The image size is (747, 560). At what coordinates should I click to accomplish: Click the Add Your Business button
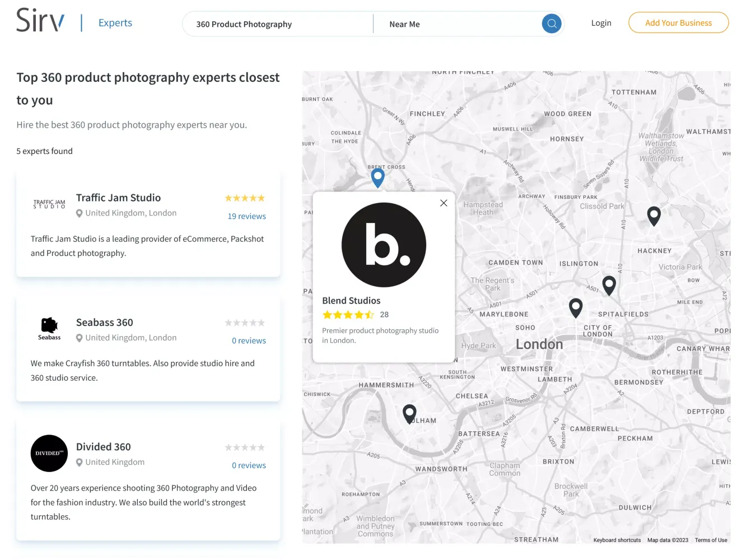(x=679, y=23)
